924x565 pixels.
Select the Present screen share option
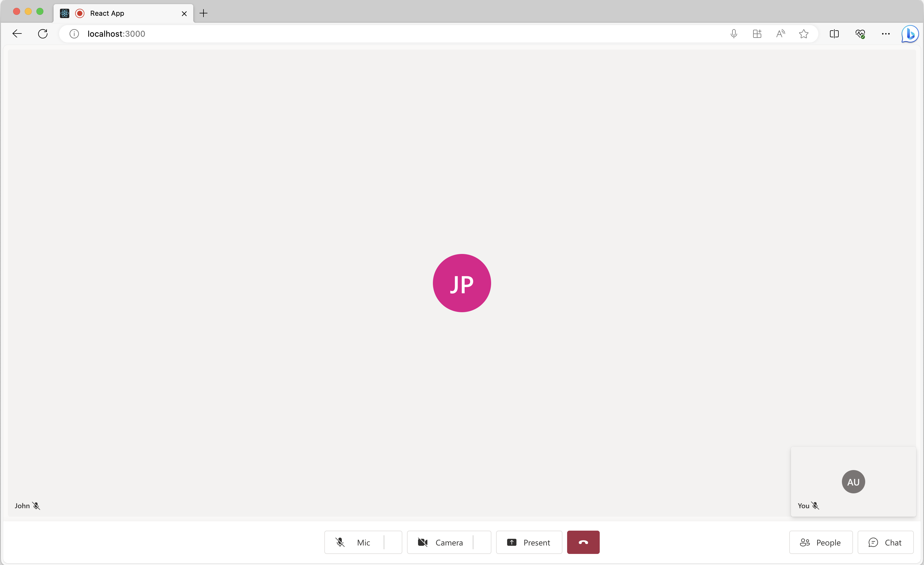click(529, 542)
